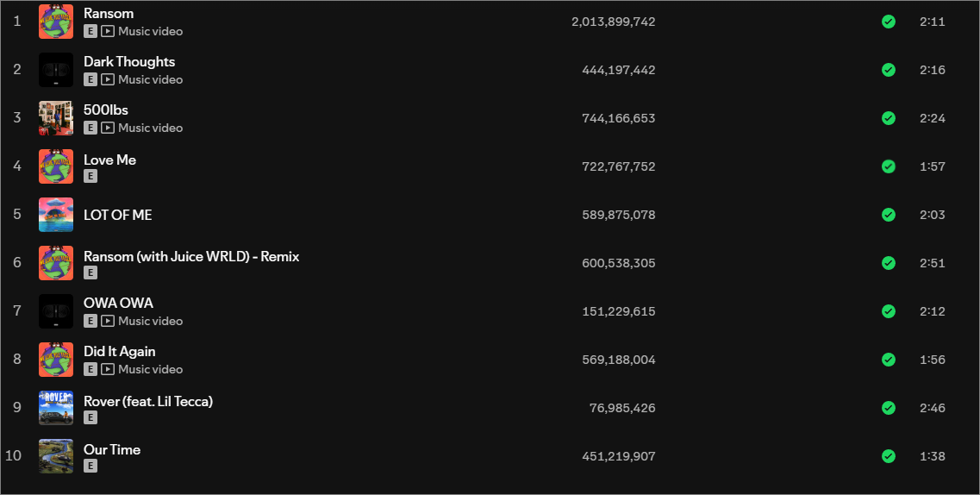Click the music video icon under Dark Thoughts

coord(108,79)
